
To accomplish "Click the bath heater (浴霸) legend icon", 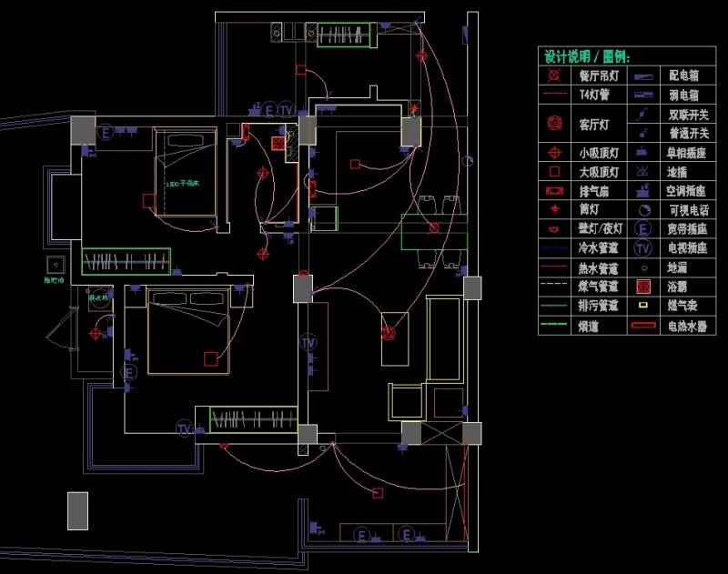I will pyautogui.click(x=644, y=287).
